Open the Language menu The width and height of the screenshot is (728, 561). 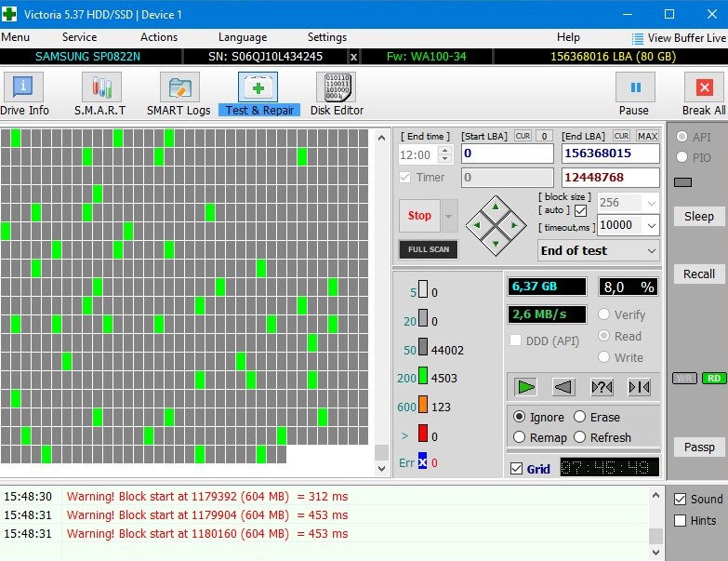coord(242,37)
